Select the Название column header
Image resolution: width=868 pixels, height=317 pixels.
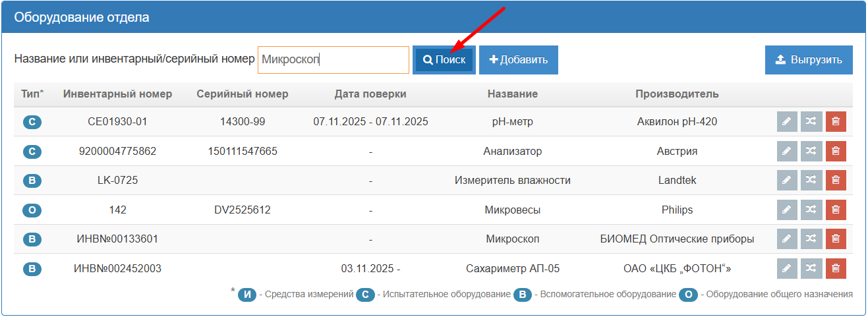coord(512,94)
